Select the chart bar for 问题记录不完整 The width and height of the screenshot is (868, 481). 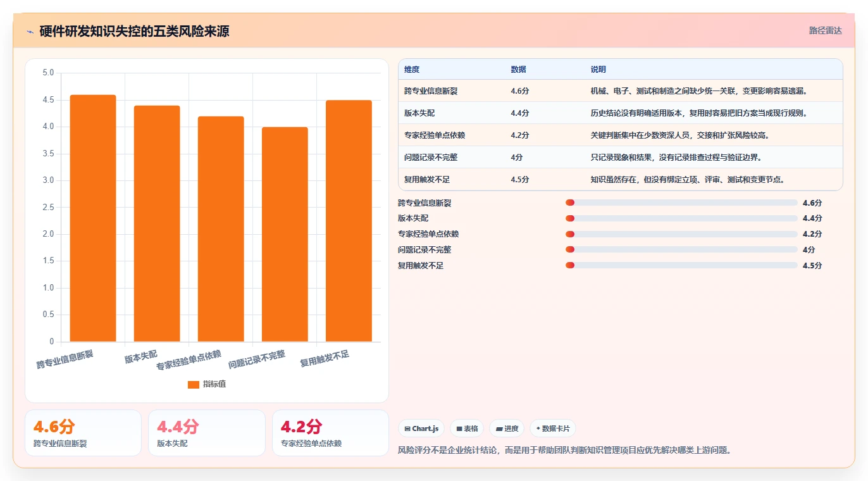coord(285,235)
